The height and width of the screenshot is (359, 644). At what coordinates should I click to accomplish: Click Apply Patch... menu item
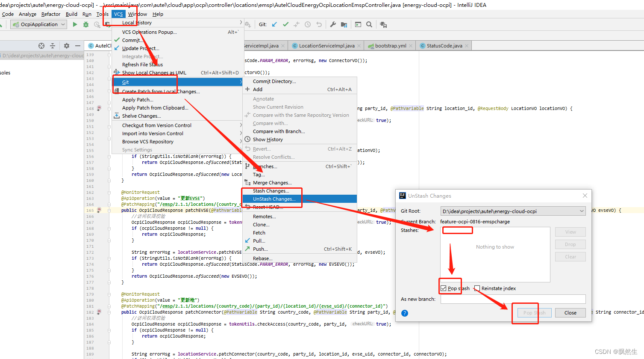click(x=177, y=100)
